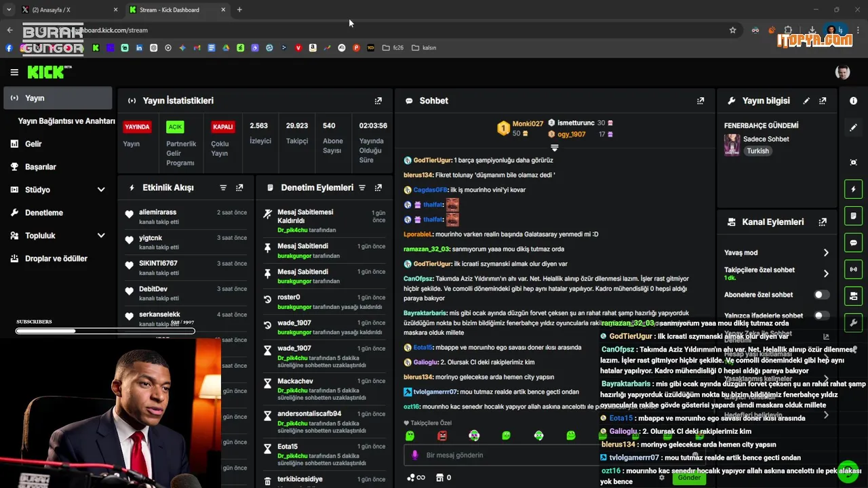The image size is (868, 488).
Task: Select the red angry emote
Action: pyautogui.click(x=442, y=436)
